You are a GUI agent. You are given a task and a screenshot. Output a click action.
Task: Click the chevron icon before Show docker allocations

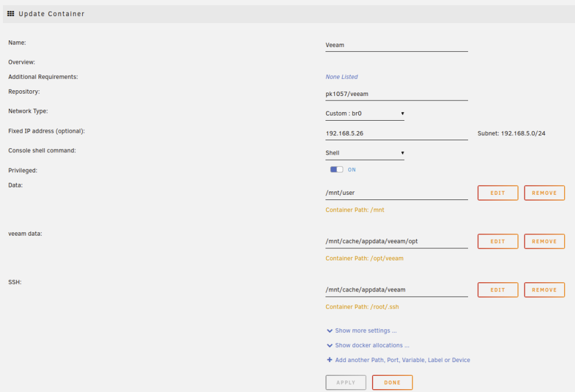pyautogui.click(x=329, y=345)
